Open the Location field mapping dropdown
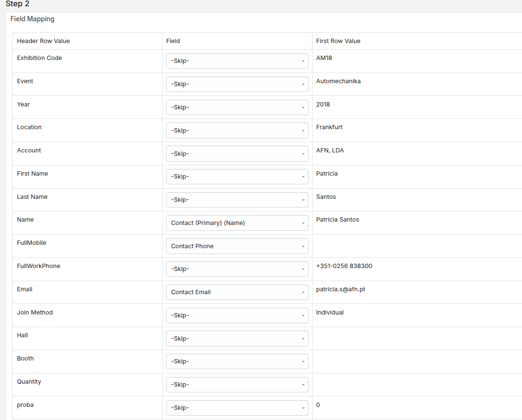Viewport: 522px width, 420px height. 237,131
